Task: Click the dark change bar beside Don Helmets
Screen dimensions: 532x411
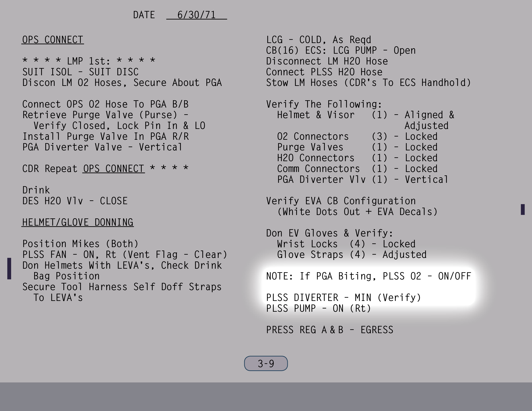Action: pyautogui.click(x=9, y=269)
